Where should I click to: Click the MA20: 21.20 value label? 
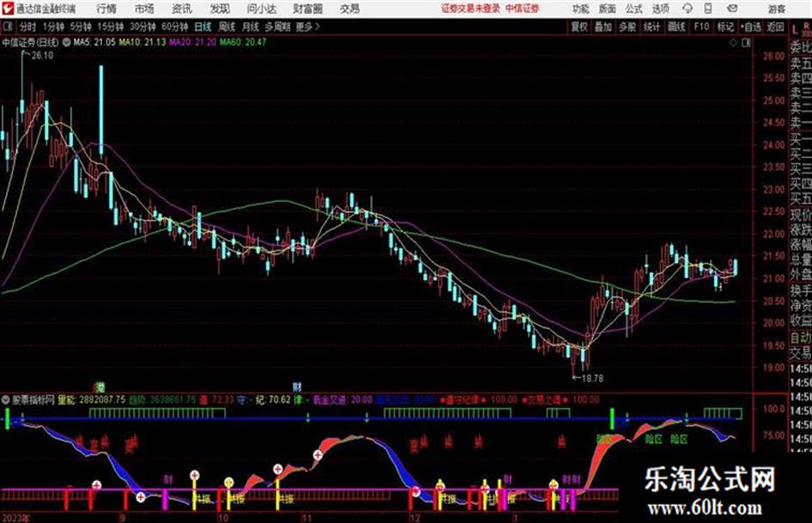(192, 42)
